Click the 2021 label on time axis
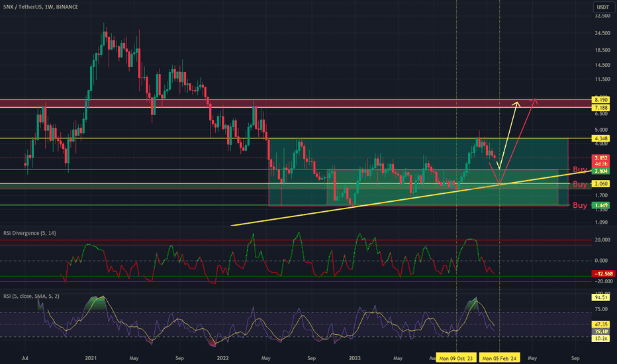This screenshot has height=364, width=617. pyautogui.click(x=91, y=358)
